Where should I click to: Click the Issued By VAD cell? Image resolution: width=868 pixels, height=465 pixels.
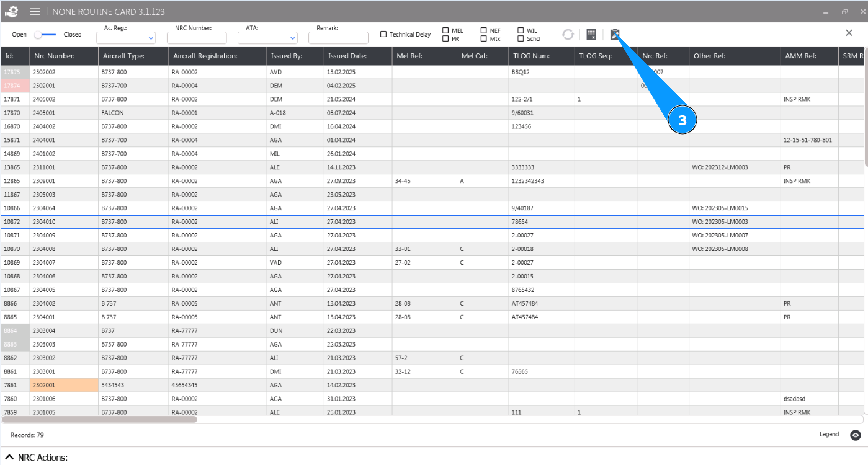point(295,263)
